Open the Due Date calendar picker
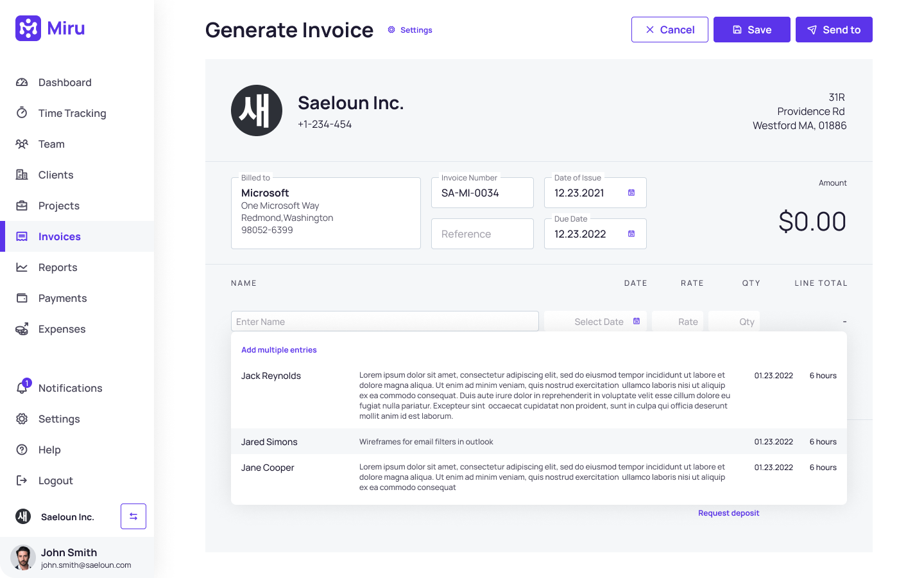Image resolution: width=924 pixels, height=578 pixels. pyautogui.click(x=631, y=234)
